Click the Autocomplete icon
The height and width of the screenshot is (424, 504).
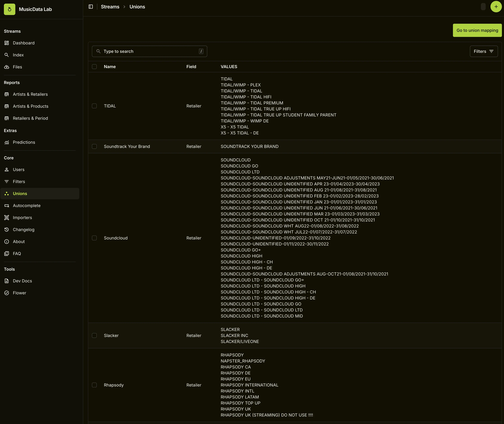7,206
